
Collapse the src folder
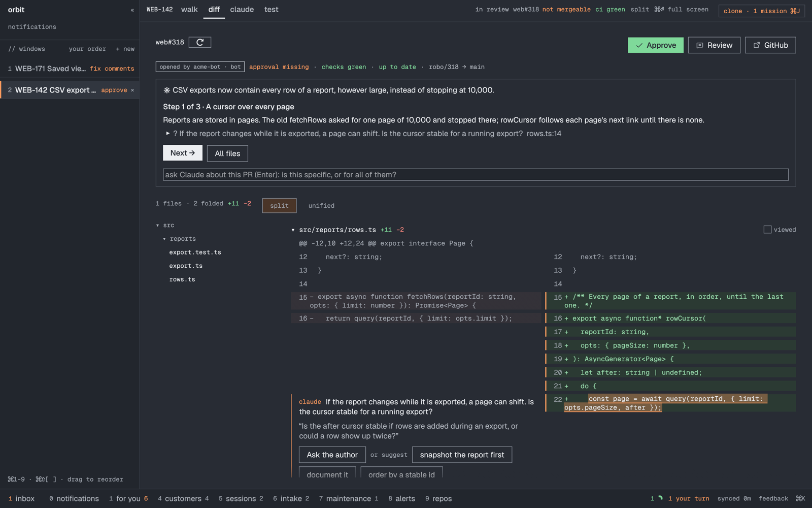point(158,225)
